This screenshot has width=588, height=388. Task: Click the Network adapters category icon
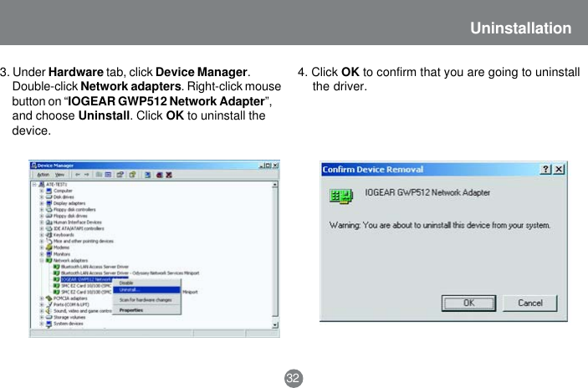tap(49, 260)
